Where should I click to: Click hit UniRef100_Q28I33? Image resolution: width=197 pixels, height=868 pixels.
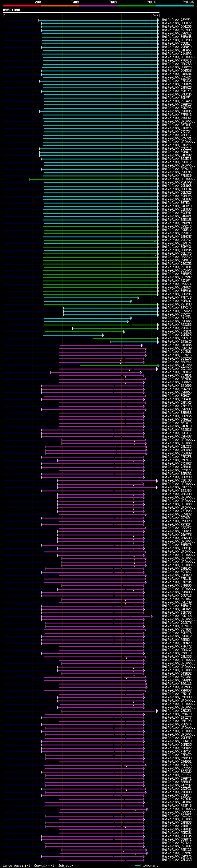176,481
